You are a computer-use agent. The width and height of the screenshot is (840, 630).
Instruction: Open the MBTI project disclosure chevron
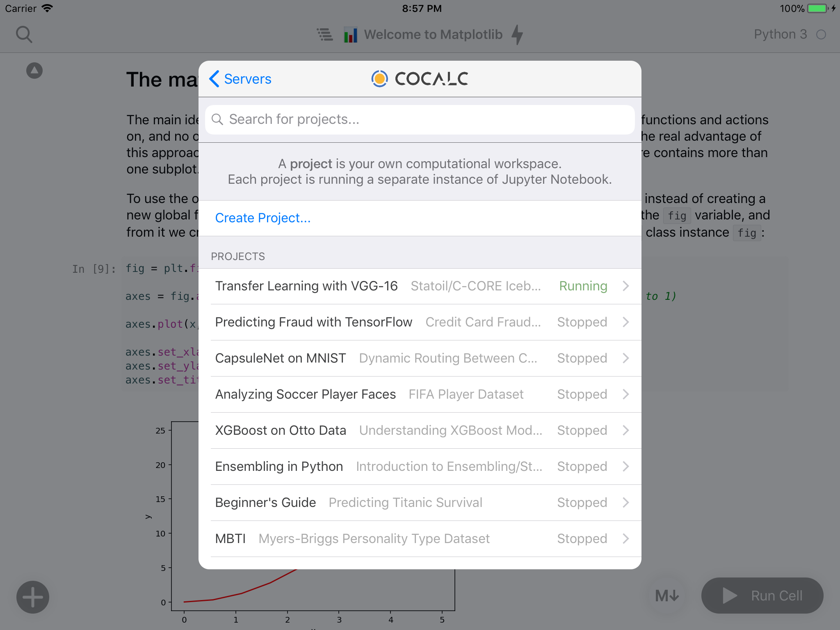point(625,539)
